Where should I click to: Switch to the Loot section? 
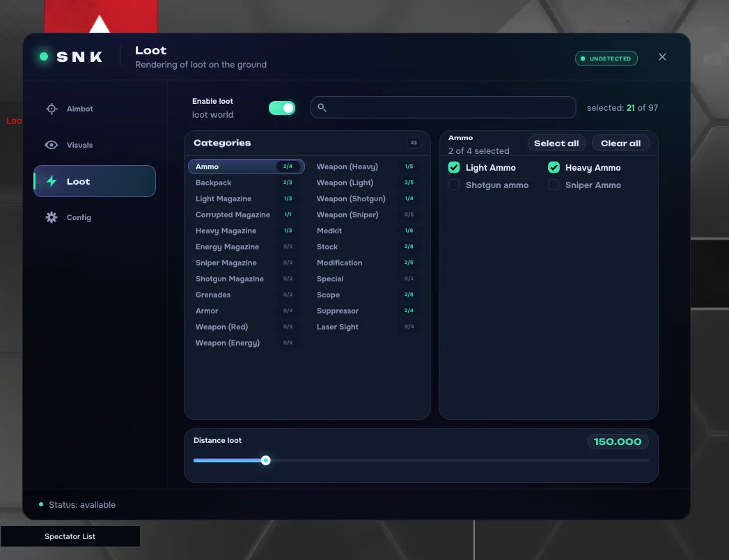[x=95, y=181]
